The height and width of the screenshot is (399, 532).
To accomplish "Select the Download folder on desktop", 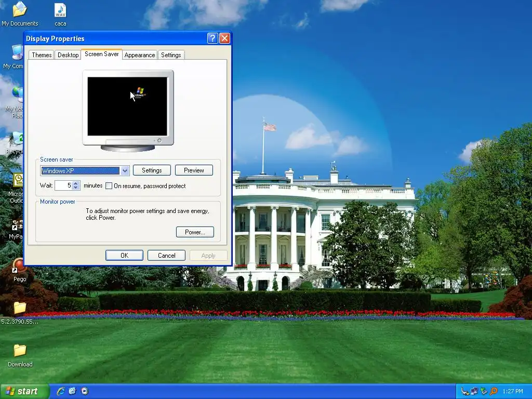I will click(20, 355).
